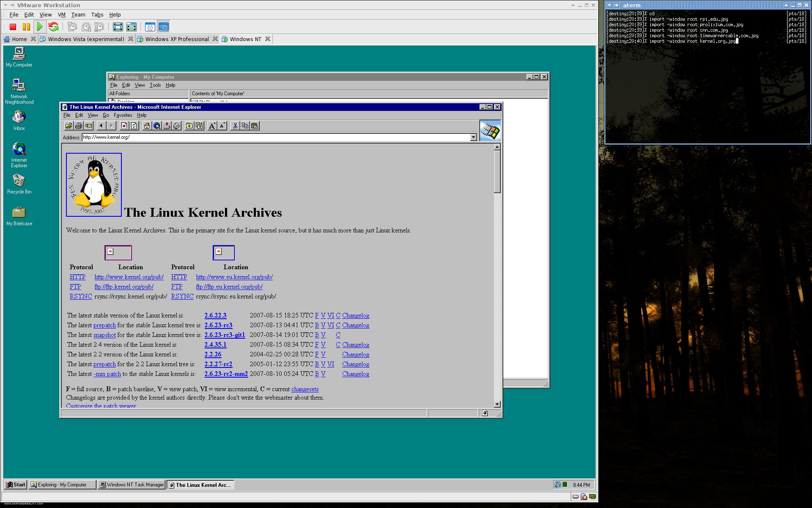Click IE Open file folder icon
Screen dimensions: 812x508
click(x=69, y=126)
